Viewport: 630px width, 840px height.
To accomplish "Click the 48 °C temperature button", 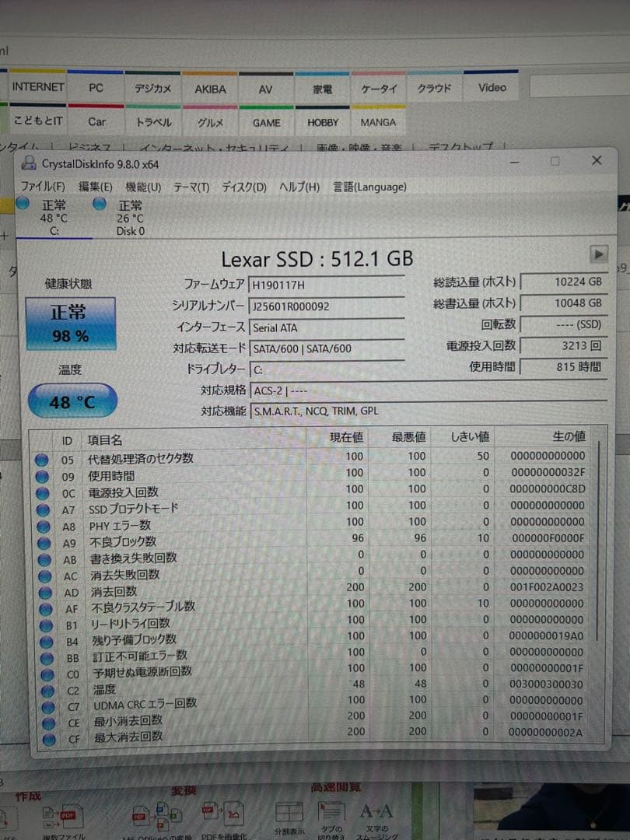I will 72,401.
